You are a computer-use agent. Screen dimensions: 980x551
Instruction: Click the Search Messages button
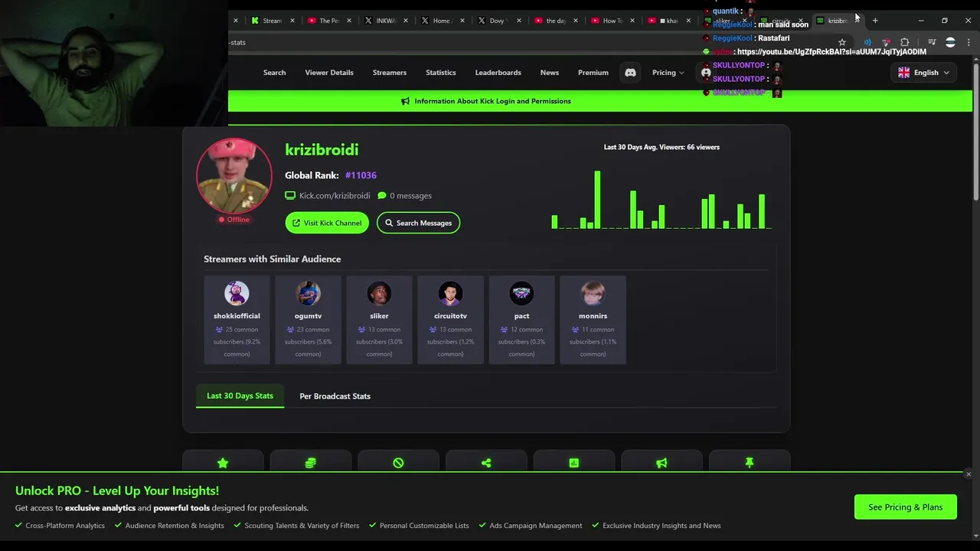418,223
